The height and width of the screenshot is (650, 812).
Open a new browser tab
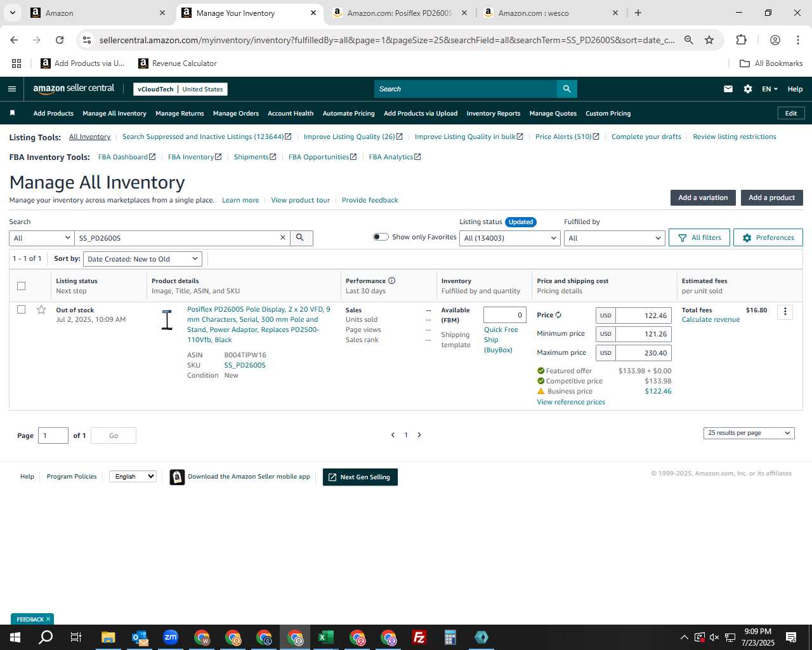pos(638,13)
